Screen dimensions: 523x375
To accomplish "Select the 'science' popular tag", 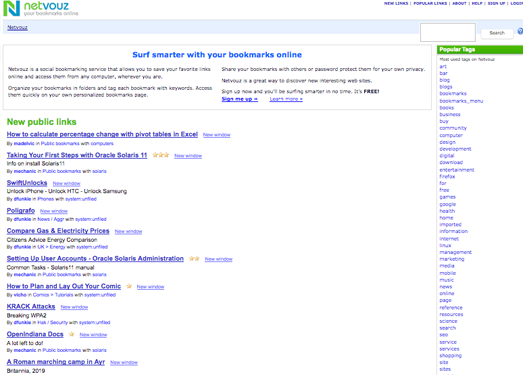I will (448, 321).
